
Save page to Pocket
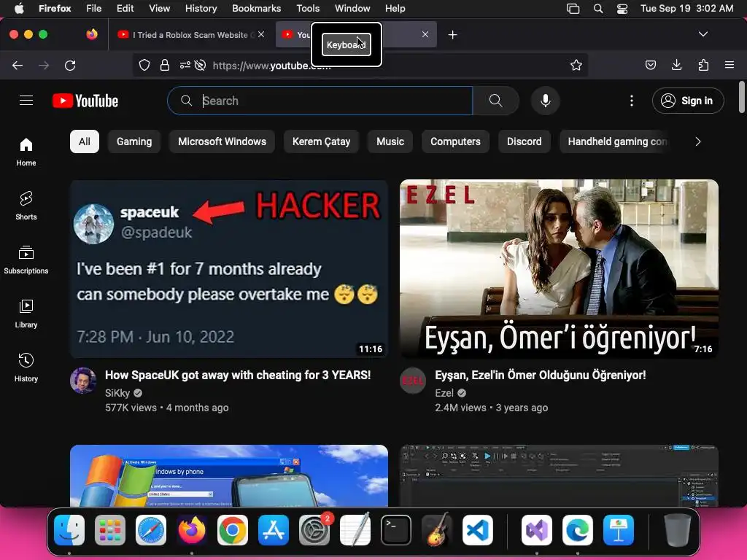click(x=650, y=65)
